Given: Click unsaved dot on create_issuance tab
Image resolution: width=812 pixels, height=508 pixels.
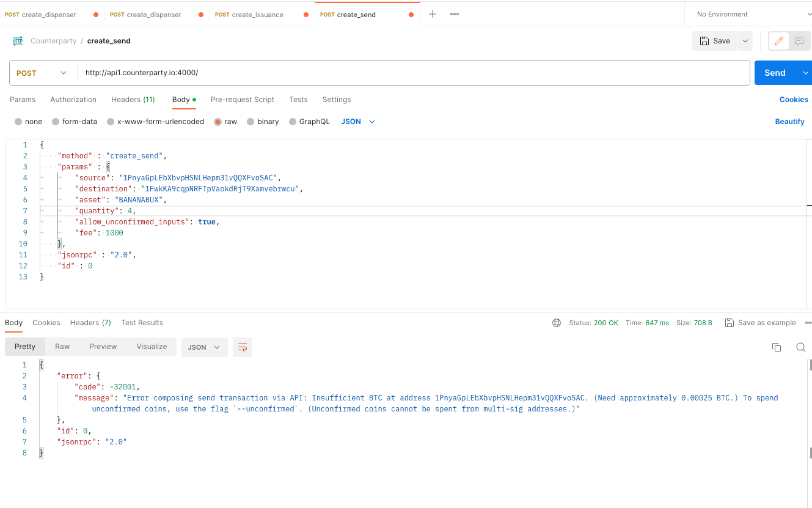Looking at the screenshot, I should [x=306, y=15].
